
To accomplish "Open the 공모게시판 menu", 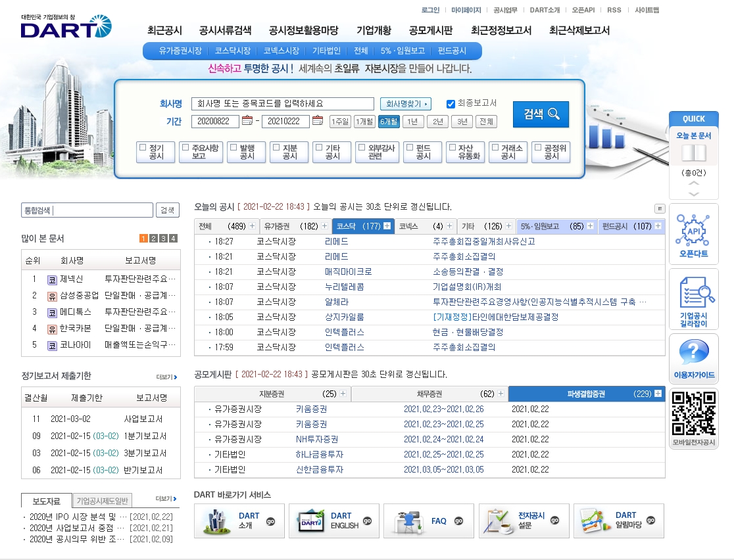I will 431,30.
